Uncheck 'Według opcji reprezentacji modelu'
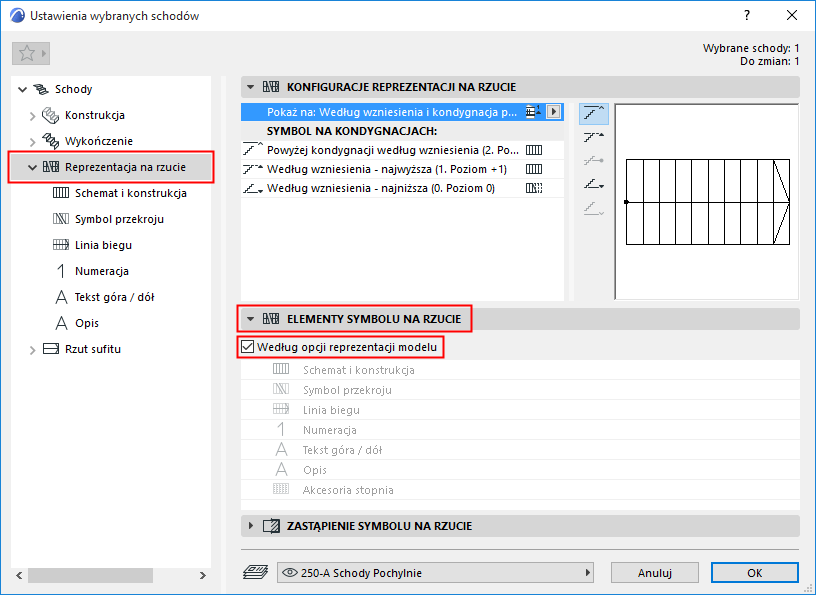The height and width of the screenshot is (595, 816). coord(247,347)
